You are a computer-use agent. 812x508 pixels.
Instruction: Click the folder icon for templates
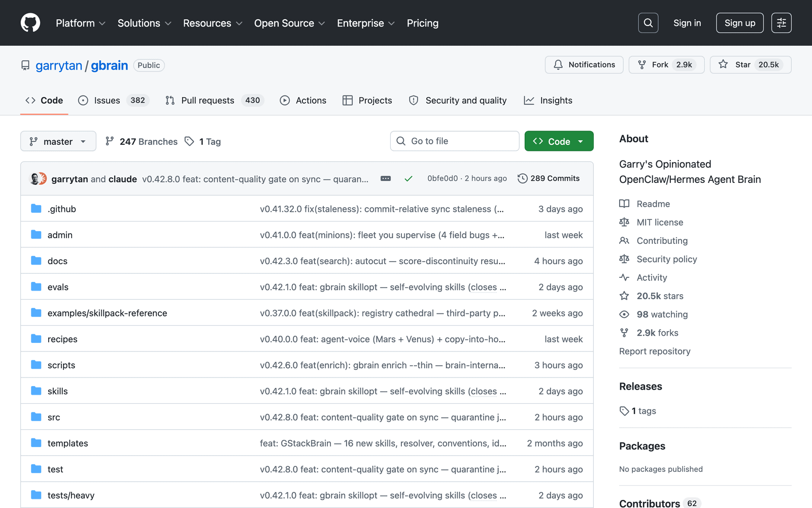click(x=36, y=443)
